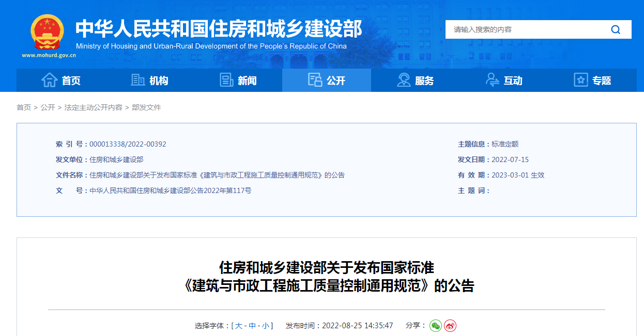
Task: Click the issue date 2022-07-15
Action: [x=510, y=160]
